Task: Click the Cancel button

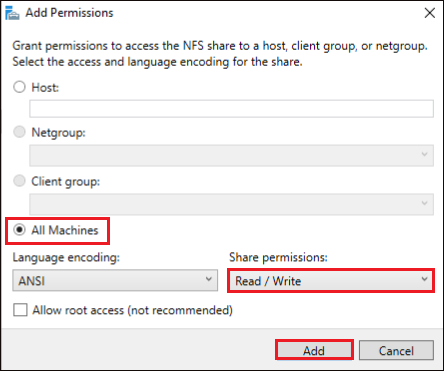Action: click(x=396, y=350)
